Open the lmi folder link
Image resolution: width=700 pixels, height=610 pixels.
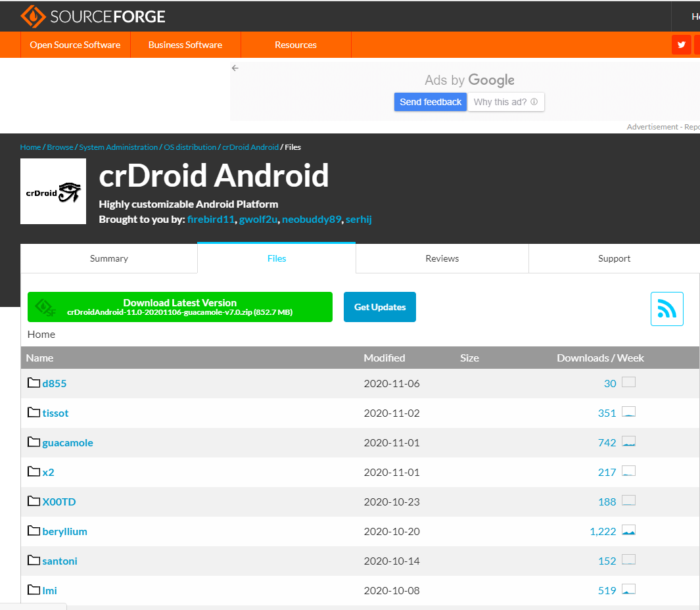click(49, 590)
